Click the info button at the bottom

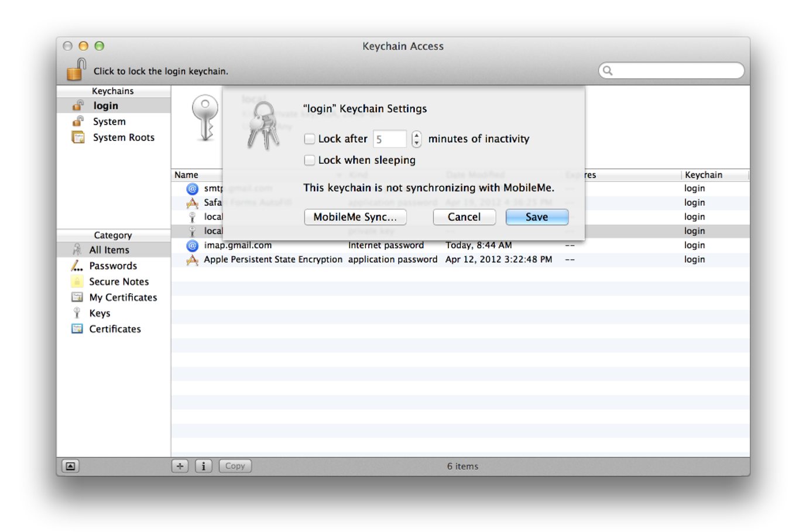tap(203, 466)
